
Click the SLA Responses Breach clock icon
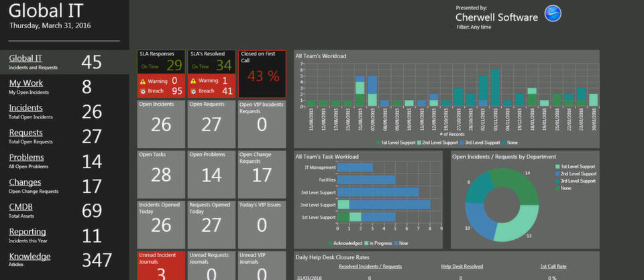click(x=142, y=91)
